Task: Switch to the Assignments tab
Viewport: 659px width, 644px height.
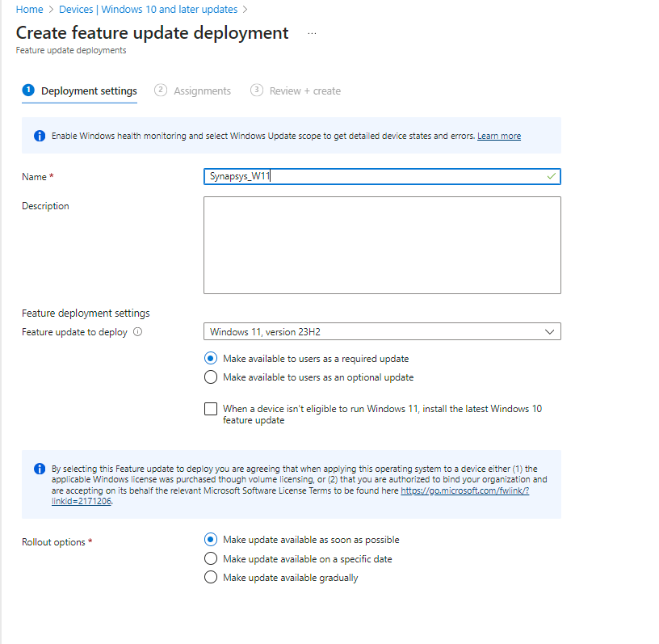Action: 202,91
